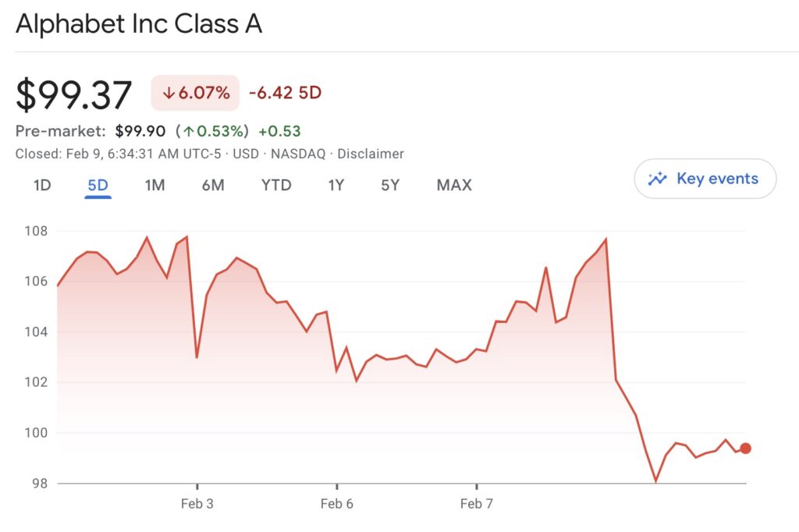Click the green pre-market up arrow

[188, 131]
